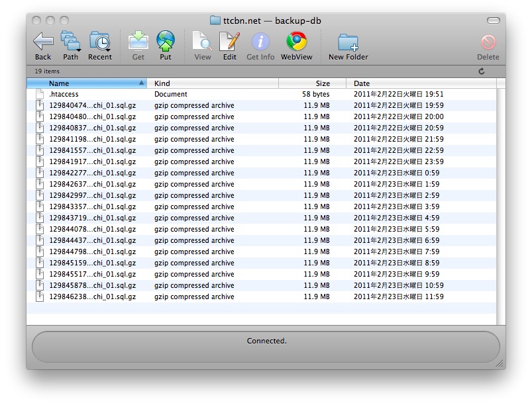Screen dimensions: 532x409
Task: Sort by Date column header
Action: [x=421, y=83]
